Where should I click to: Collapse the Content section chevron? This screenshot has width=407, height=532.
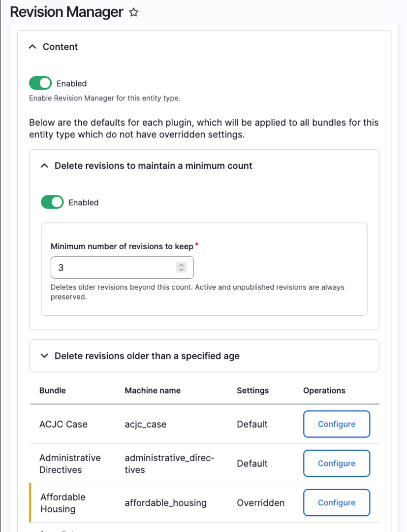(x=32, y=47)
